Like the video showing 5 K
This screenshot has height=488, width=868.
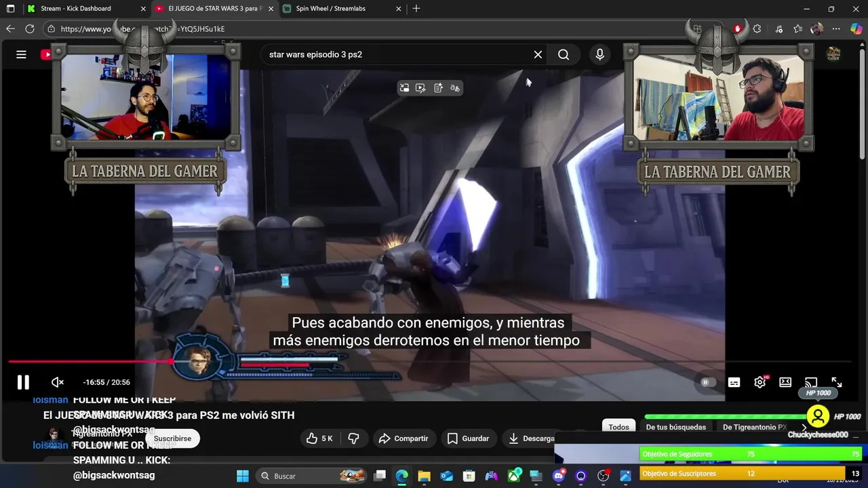click(x=319, y=439)
